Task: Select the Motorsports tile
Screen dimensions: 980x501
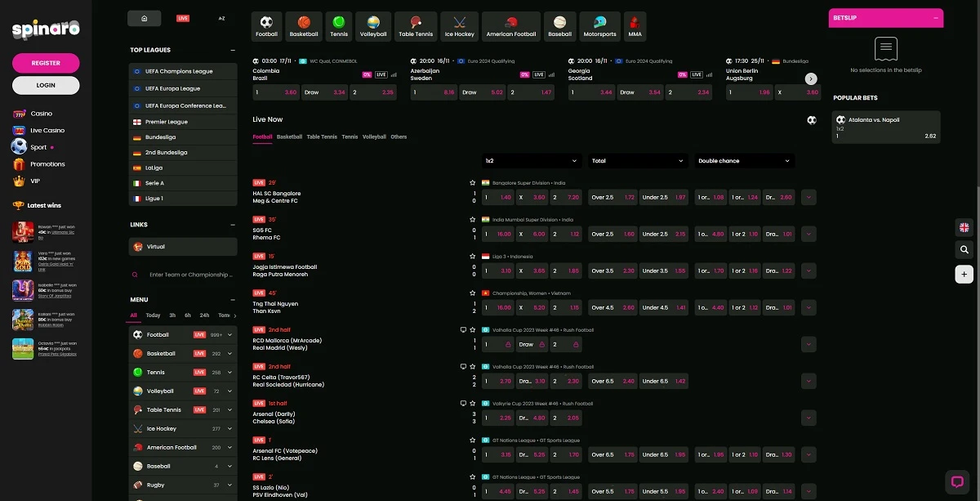Action: click(599, 26)
